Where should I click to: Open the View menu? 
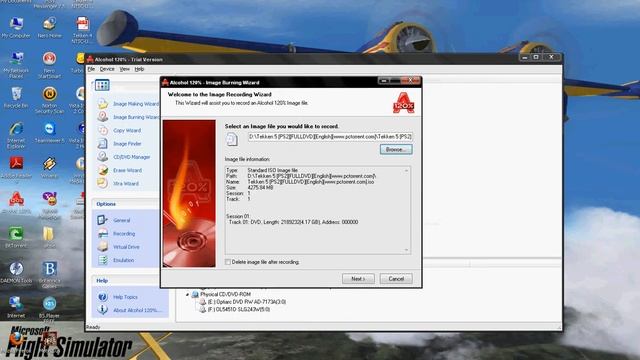pyautogui.click(x=124, y=69)
